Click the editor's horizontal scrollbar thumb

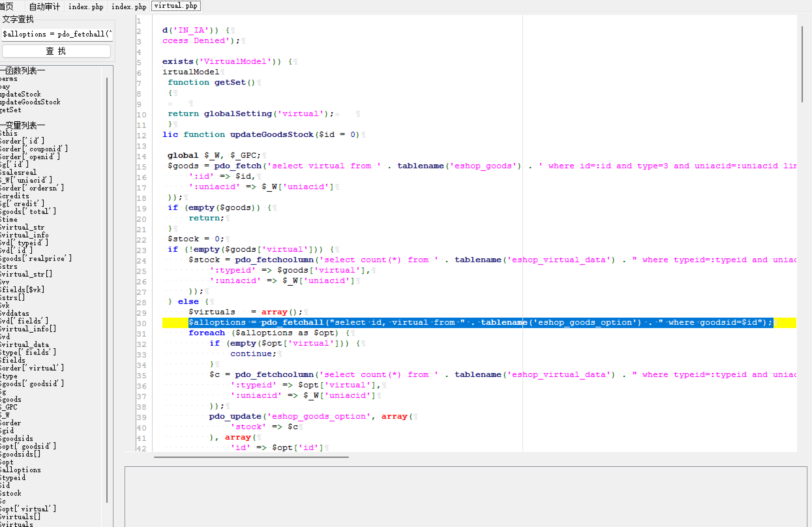pyautogui.click(x=251, y=457)
